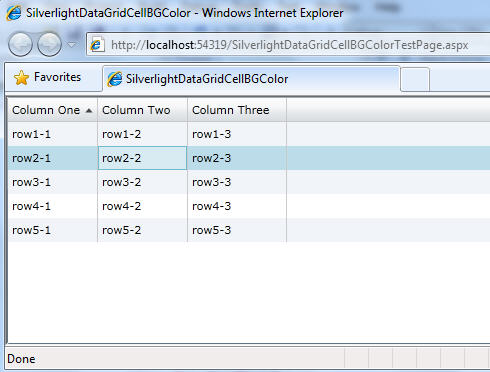490x372 pixels.
Task: Select cell row5-2
Action: point(142,230)
